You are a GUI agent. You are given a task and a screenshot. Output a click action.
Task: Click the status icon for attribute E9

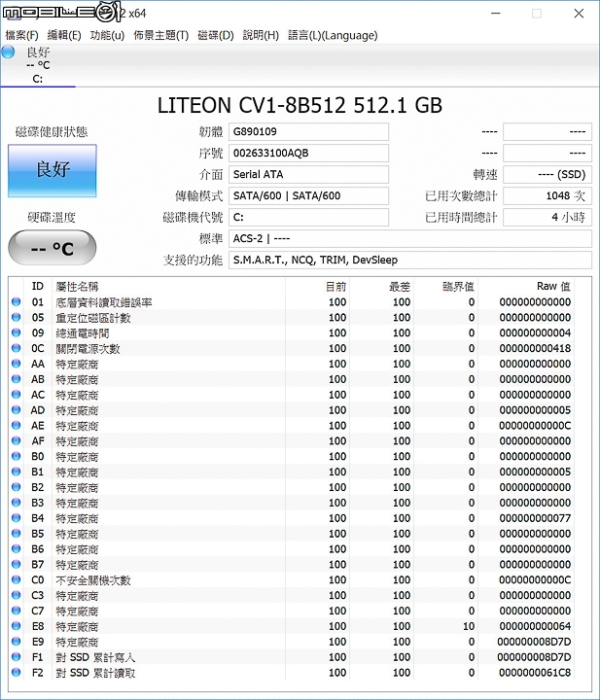[17, 642]
